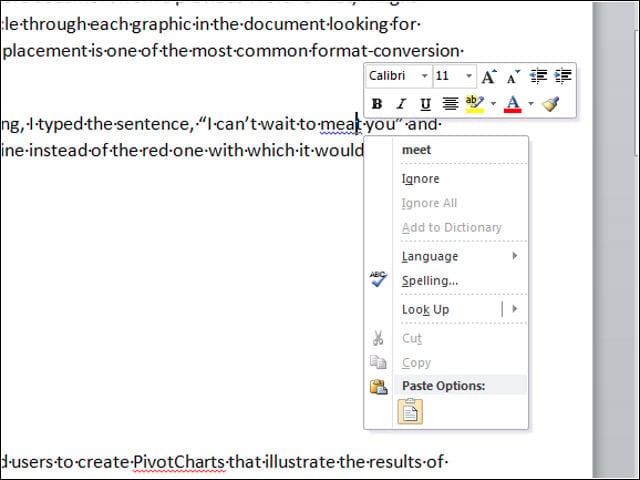
Task: Click the Spelling ABC checkmark icon
Action: (378, 279)
